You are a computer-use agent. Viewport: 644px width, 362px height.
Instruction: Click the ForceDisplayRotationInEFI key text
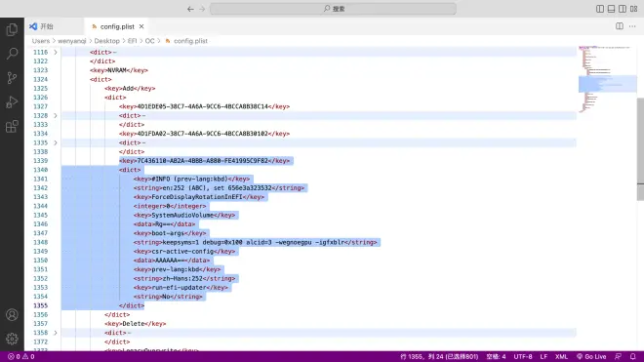pos(199,197)
